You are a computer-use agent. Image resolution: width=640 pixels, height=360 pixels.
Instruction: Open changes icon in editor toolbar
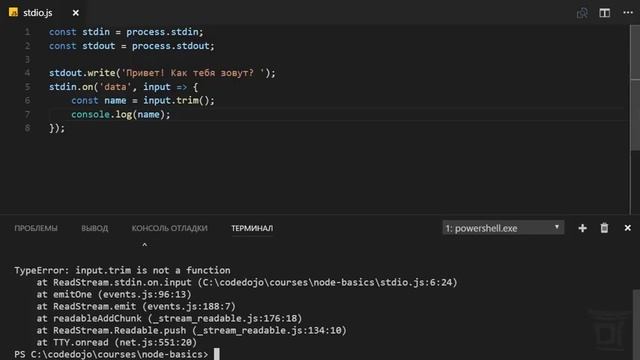coord(582,13)
